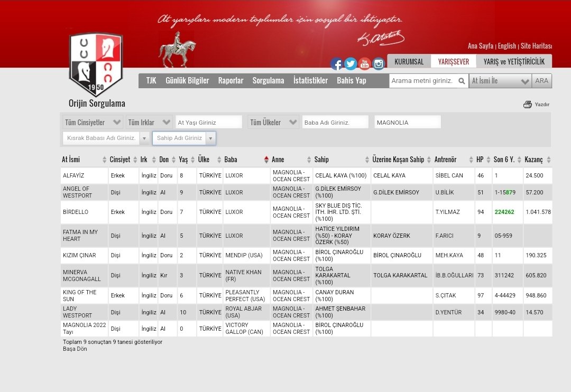Switch to the KURUMSAL tab
The height and width of the screenshot is (392, 571).
pos(409,61)
